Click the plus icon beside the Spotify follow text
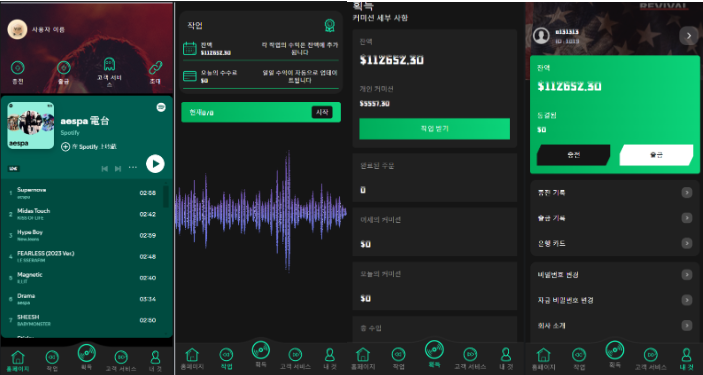Screen dimensions: 703x375 point(65,147)
